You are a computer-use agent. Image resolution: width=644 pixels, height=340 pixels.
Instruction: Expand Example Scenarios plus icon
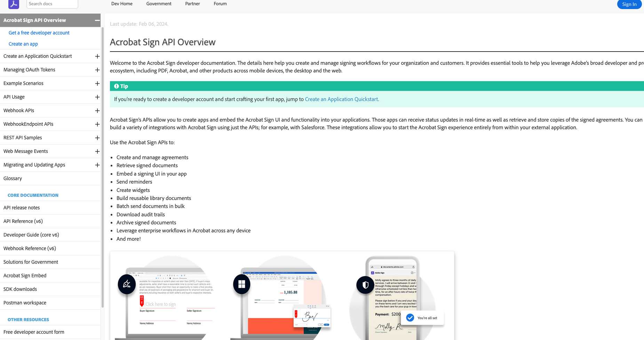click(97, 84)
